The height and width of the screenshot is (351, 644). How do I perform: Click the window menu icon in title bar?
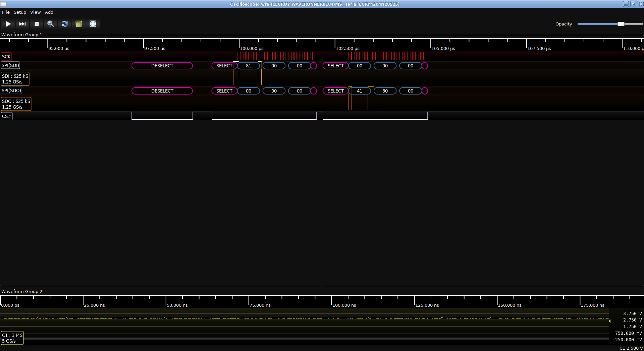pyautogui.click(x=3, y=4)
